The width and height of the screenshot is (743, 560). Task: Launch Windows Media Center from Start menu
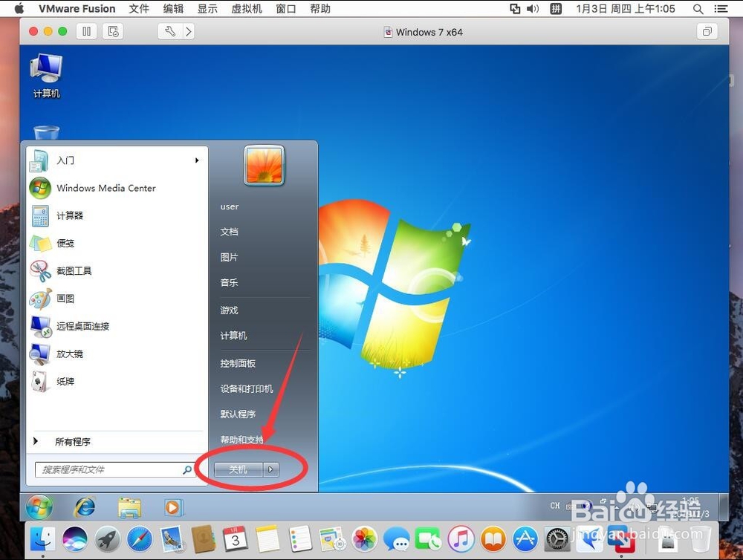click(x=116, y=188)
